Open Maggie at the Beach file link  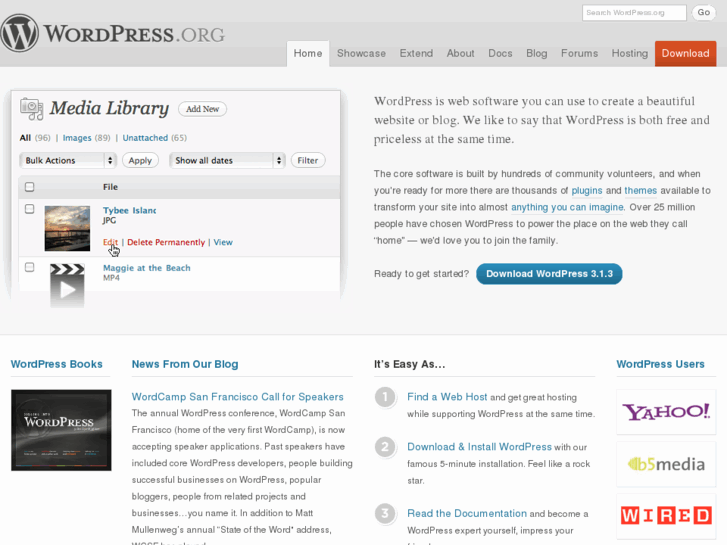click(x=147, y=268)
